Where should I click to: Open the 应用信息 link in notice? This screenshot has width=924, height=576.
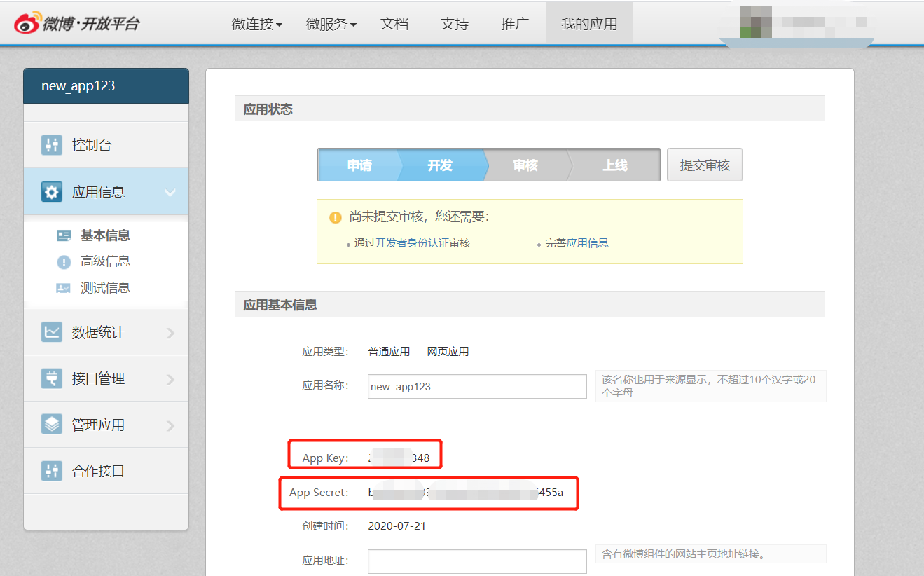(x=587, y=243)
